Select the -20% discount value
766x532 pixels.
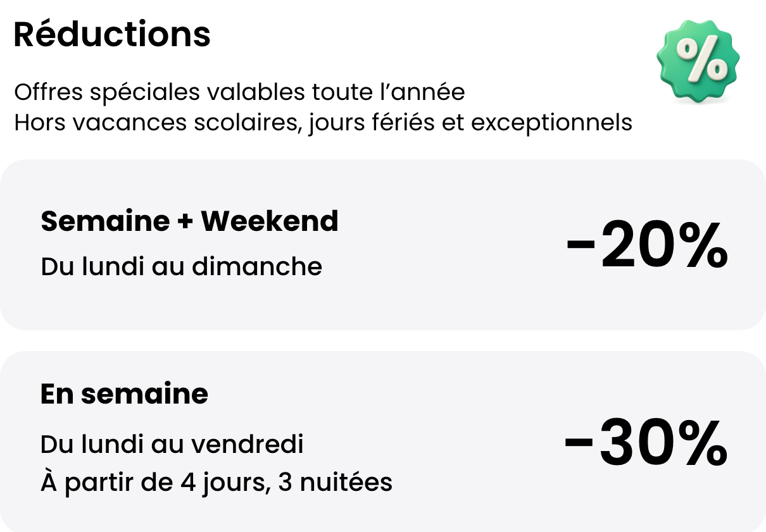point(646,245)
